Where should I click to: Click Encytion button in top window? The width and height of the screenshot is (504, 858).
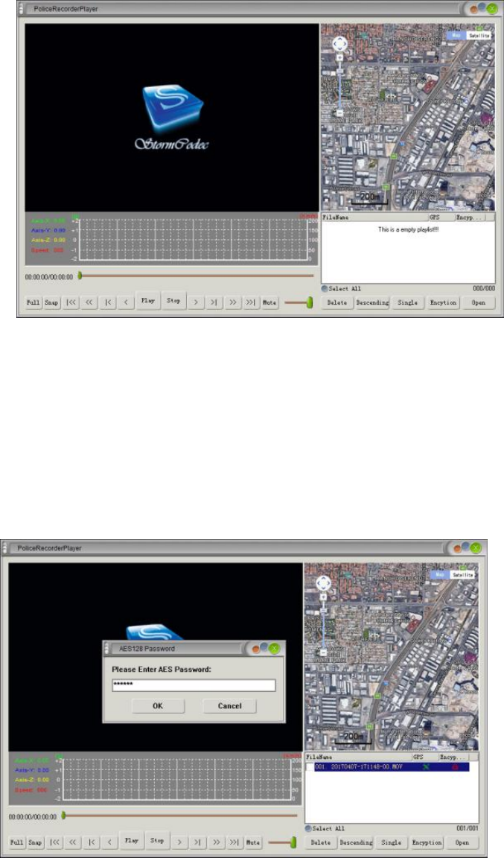click(443, 302)
